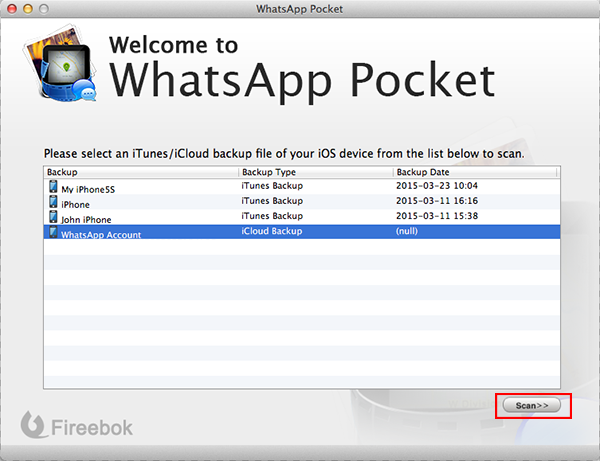The image size is (600, 461).
Task: Click iTunes Backup type for John iPhone
Action: click(x=272, y=216)
